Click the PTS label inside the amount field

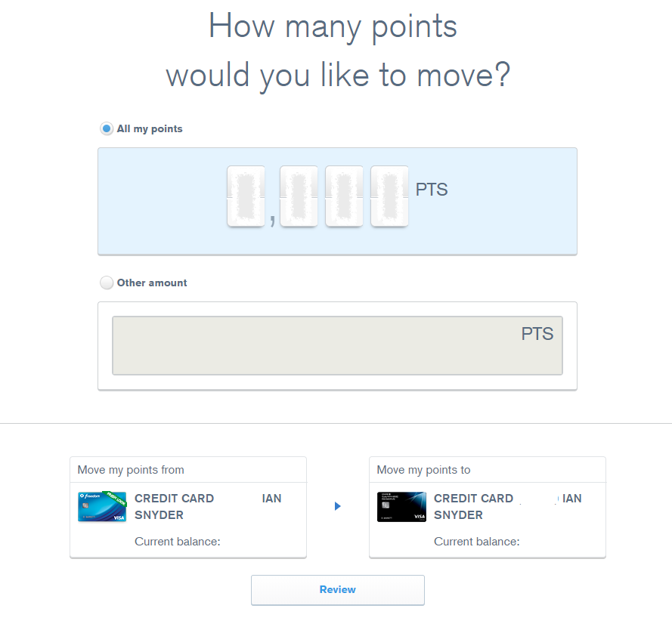pos(537,334)
